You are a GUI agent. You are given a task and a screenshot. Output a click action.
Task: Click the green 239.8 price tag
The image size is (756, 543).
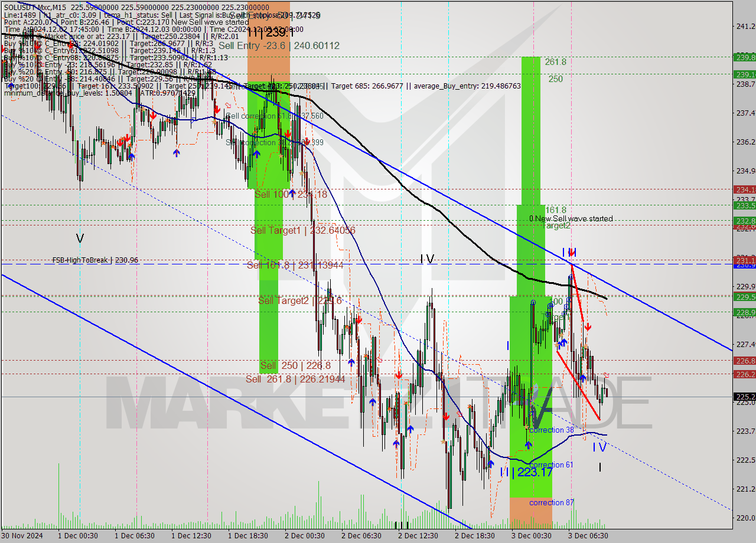tap(744, 57)
